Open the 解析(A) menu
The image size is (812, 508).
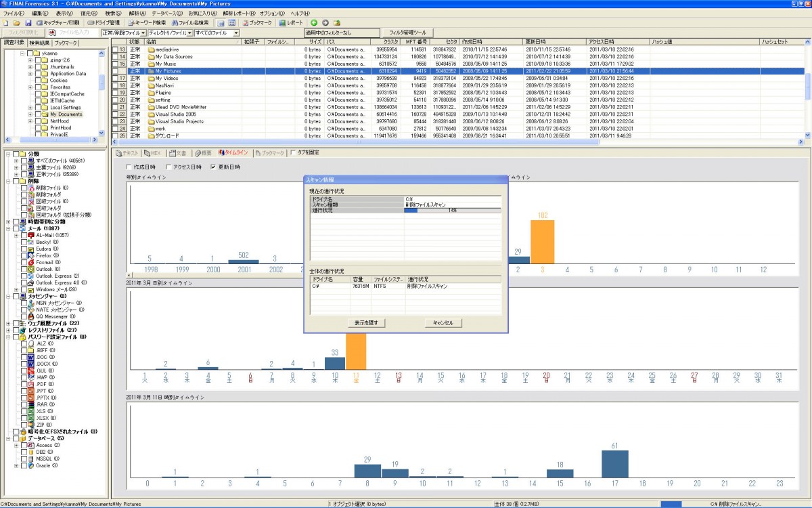click(137, 14)
